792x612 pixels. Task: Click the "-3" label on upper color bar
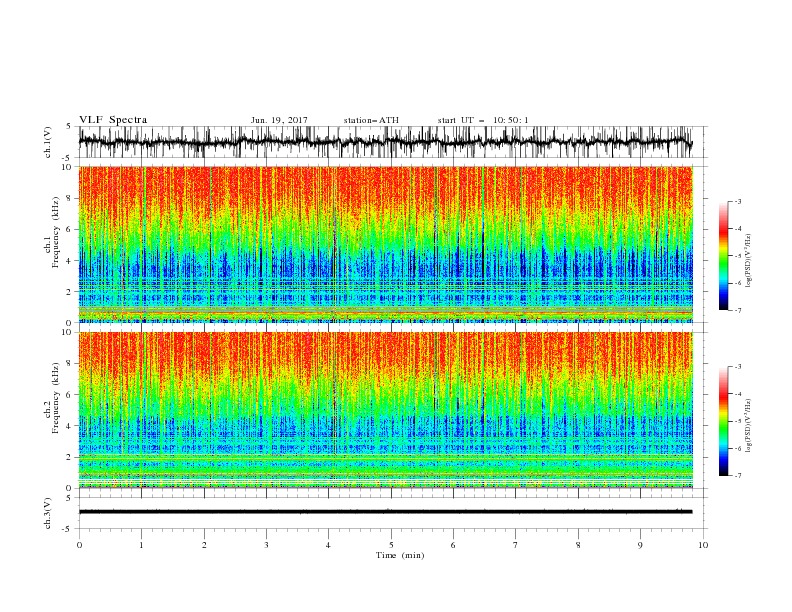tap(737, 201)
